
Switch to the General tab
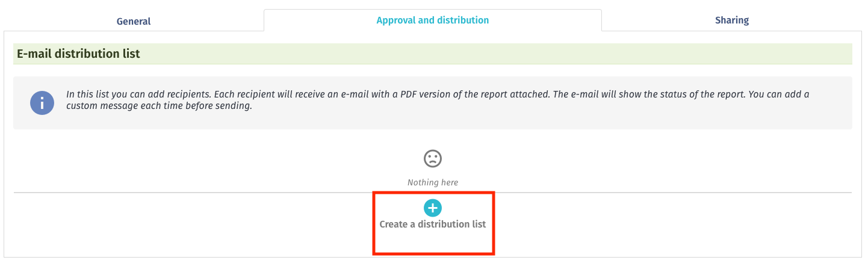(x=134, y=21)
